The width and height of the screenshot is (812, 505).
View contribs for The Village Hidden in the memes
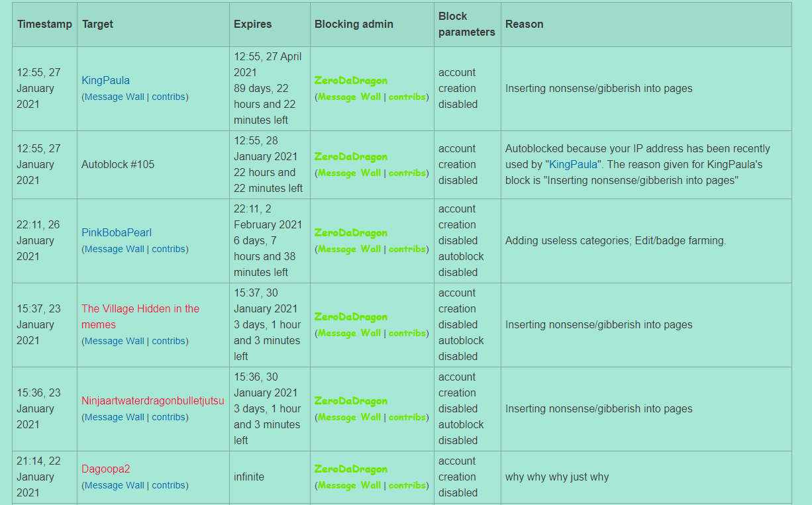[x=168, y=341]
